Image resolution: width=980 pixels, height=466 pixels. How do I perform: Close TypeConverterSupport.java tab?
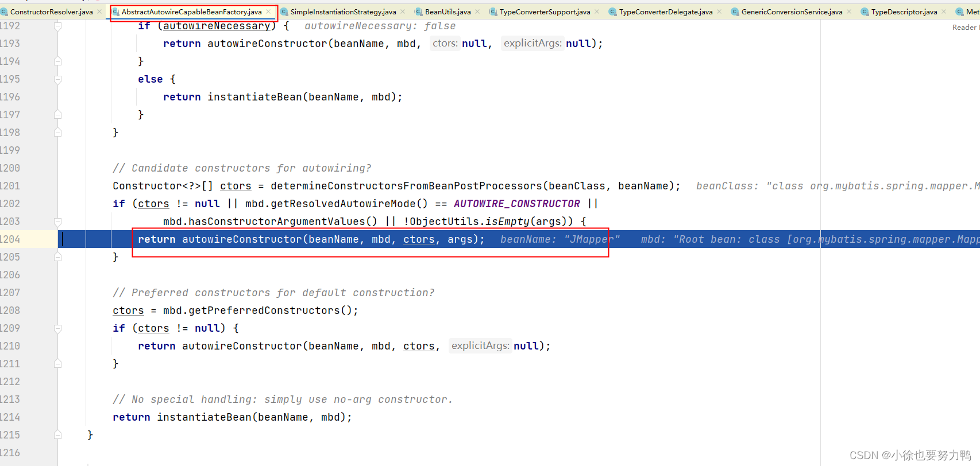(x=597, y=11)
